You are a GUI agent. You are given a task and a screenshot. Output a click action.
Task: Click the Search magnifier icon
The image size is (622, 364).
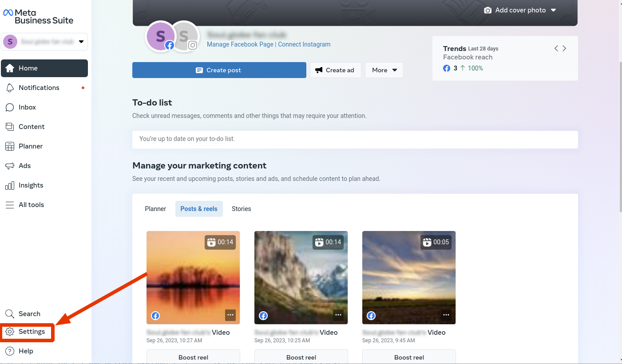pyautogui.click(x=10, y=314)
